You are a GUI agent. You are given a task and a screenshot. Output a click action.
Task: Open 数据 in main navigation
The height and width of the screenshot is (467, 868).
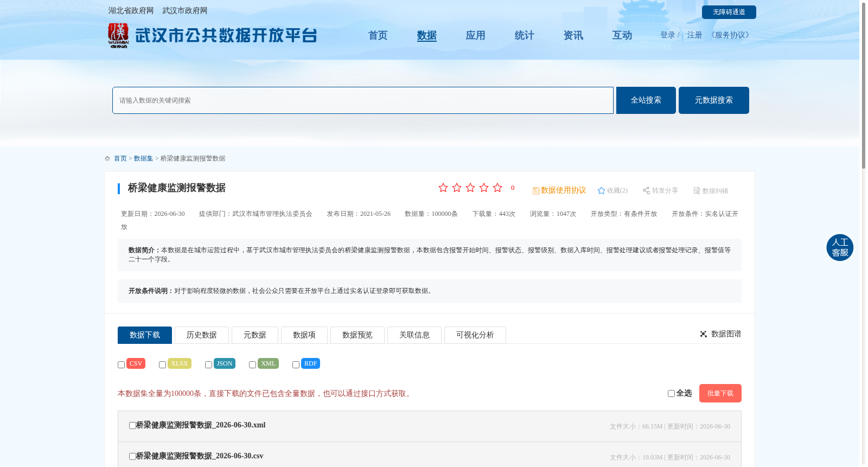tap(427, 35)
